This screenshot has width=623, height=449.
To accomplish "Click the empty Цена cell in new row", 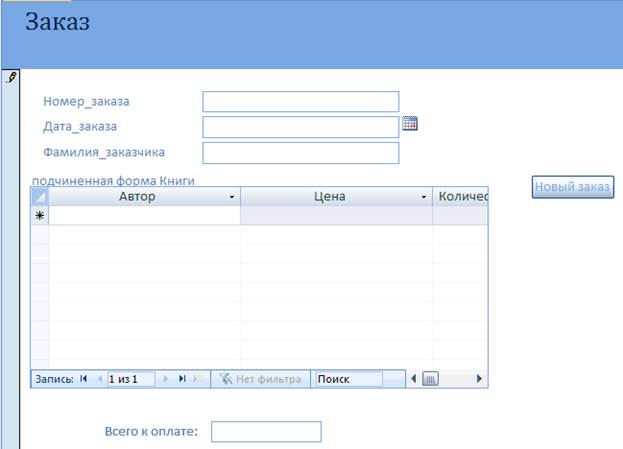I will point(337,215).
